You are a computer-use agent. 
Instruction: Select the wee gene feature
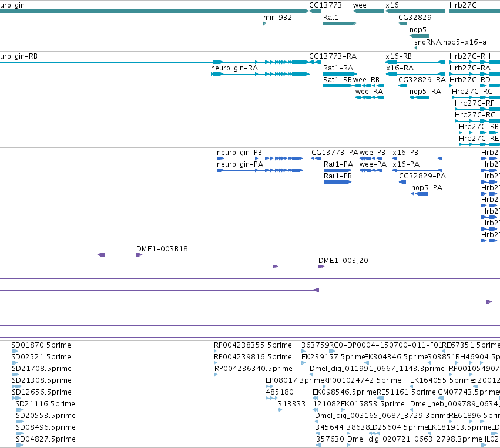point(368,11)
